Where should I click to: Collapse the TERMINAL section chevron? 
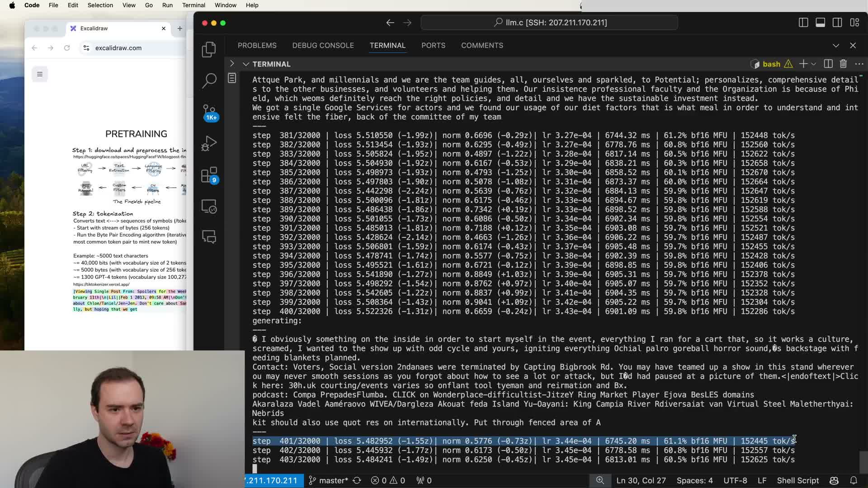[246, 64]
